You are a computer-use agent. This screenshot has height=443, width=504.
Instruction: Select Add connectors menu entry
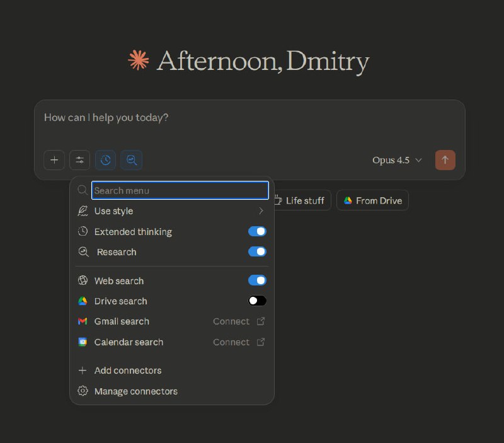[x=128, y=371]
